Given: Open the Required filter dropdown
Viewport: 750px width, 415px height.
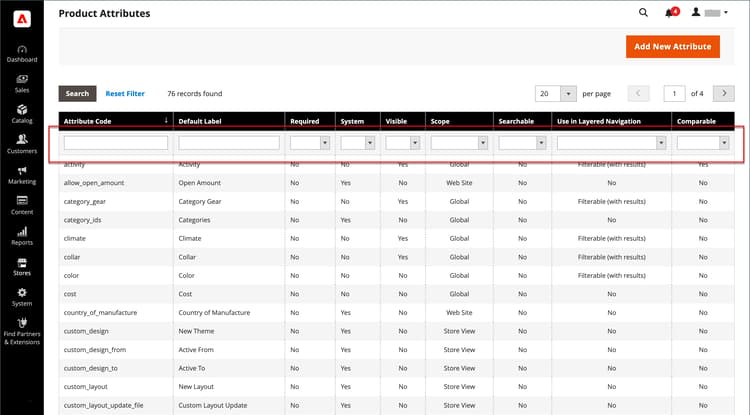Looking at the screenshot, I should pos(310,142).
